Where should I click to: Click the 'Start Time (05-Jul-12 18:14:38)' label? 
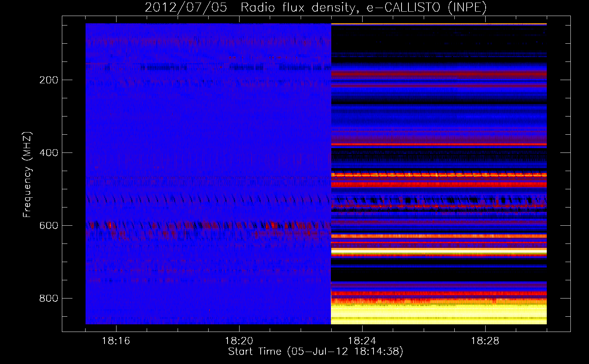click(316, 352)
